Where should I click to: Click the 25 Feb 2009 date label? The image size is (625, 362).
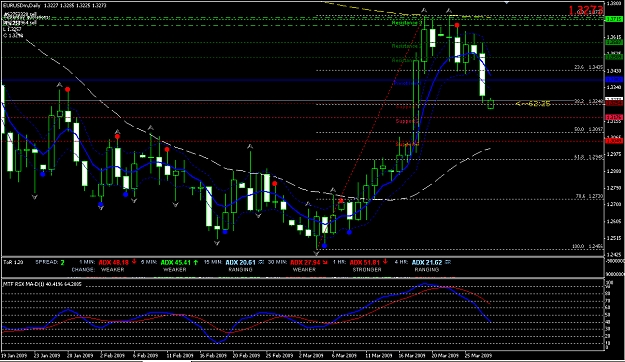(279, 356)
